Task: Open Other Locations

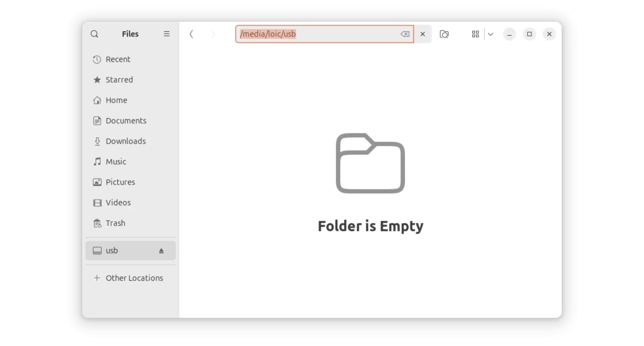Action: coord(134,278)
